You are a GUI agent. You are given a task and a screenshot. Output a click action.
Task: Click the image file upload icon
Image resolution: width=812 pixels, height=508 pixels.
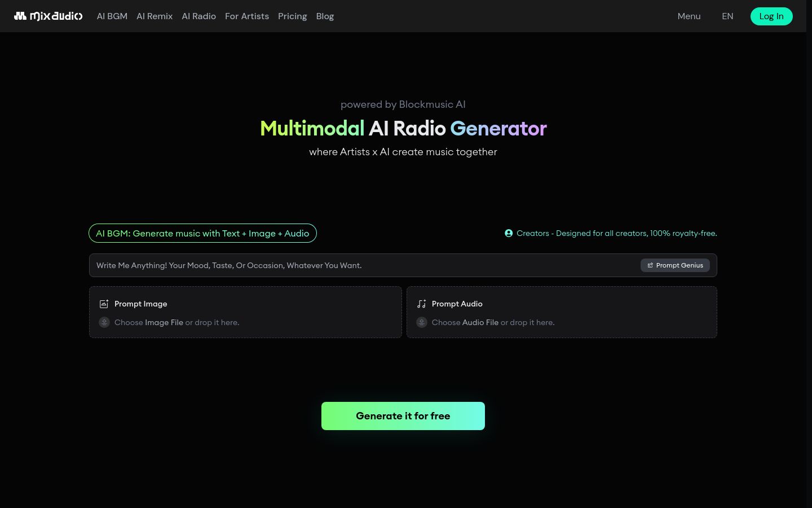[x=104, y=322]
